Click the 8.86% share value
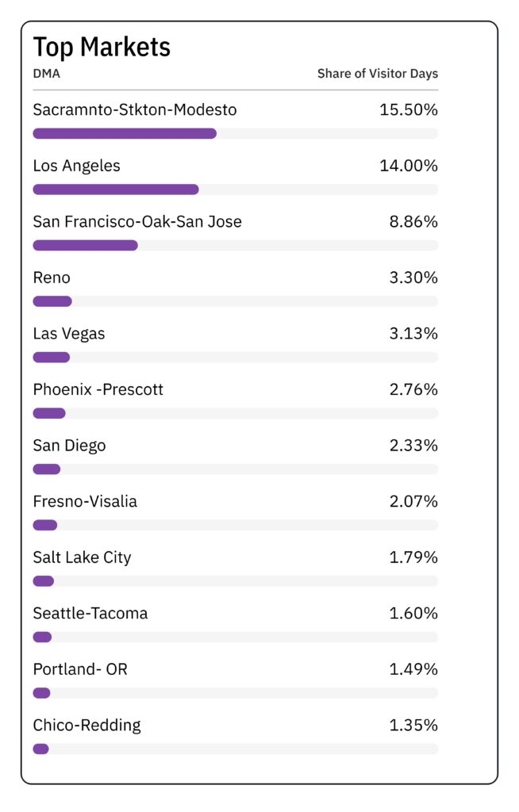This screenshot has height=812, width=519. pyautogui.click(x=413, y=222)
